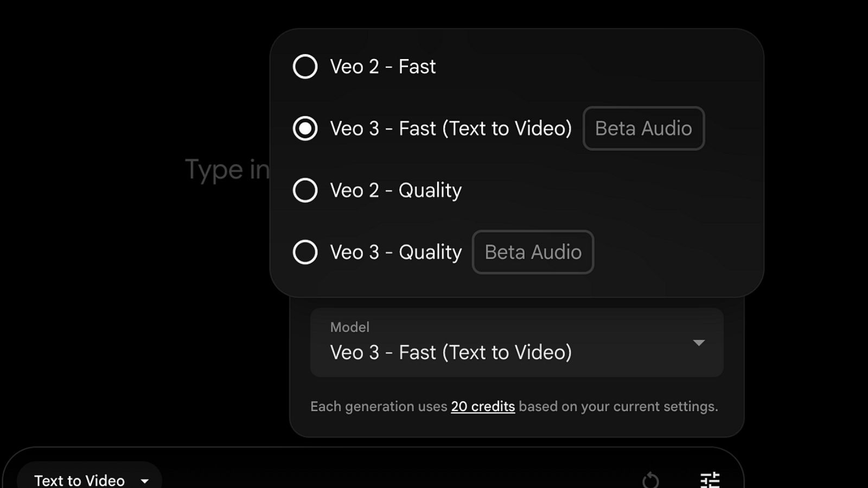
Task: Click the 'Each generation uses' credits info text
Action: coord(379,407)
